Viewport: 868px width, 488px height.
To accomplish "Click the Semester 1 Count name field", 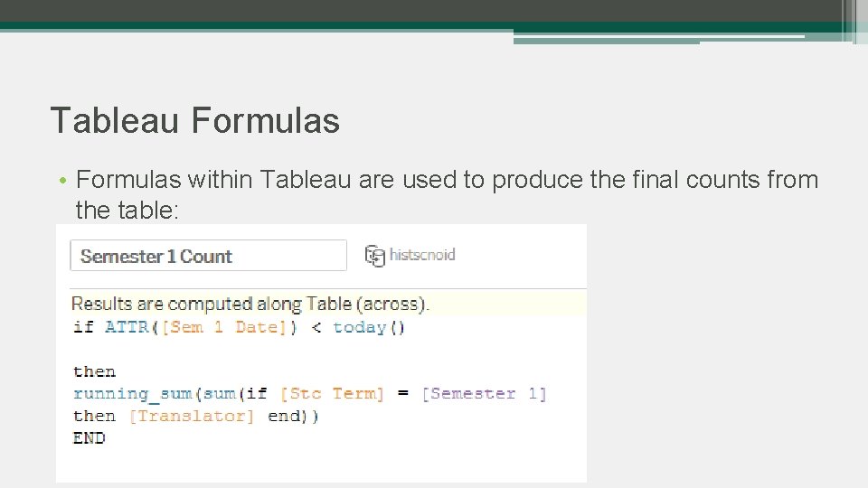I will pyautogui.click(x=208, y=256).
